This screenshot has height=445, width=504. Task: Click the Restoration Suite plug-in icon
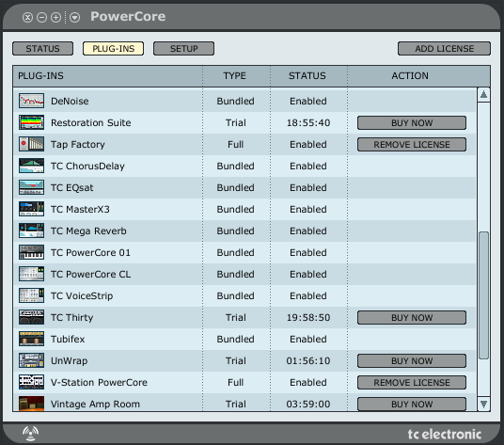tap(31, 122)
